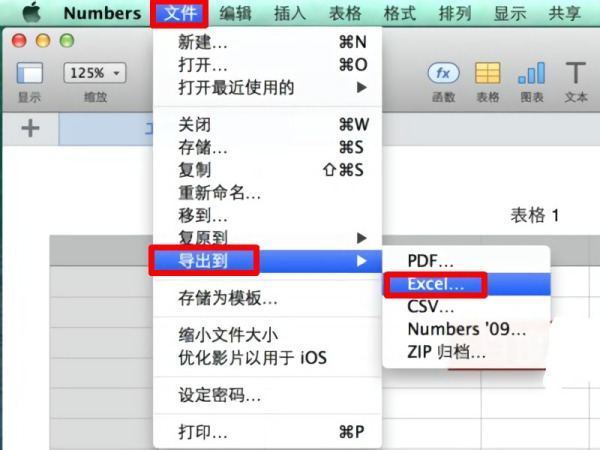Choose 移到… menu item
The width and height of the screenshot is (600, 450).
click(x=267, y=215)
